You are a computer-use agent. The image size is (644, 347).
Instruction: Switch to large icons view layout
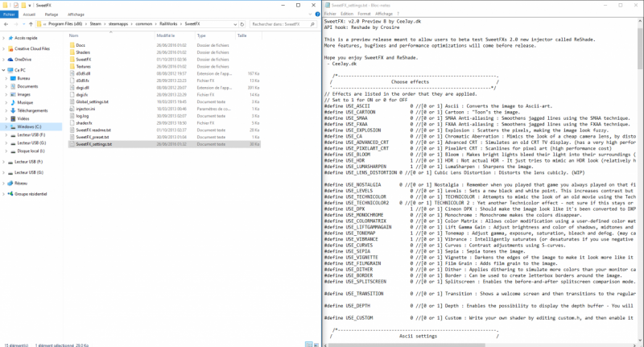click(316, 345)
